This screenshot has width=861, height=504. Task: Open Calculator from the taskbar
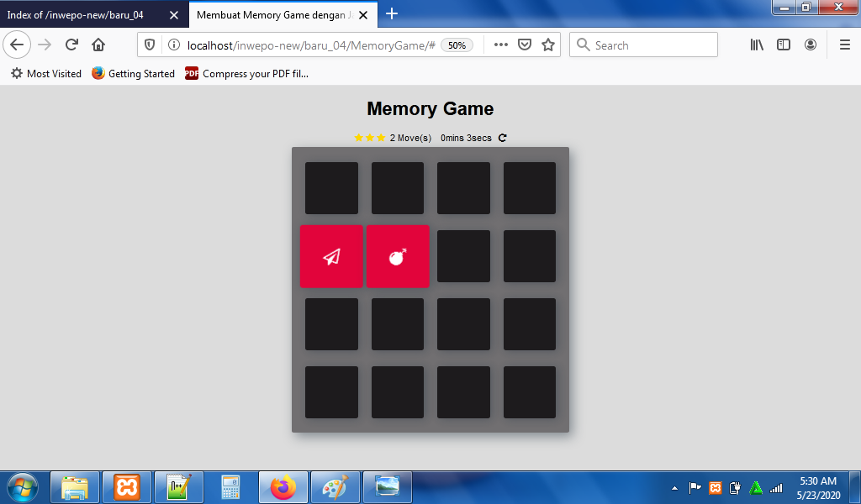230,487
